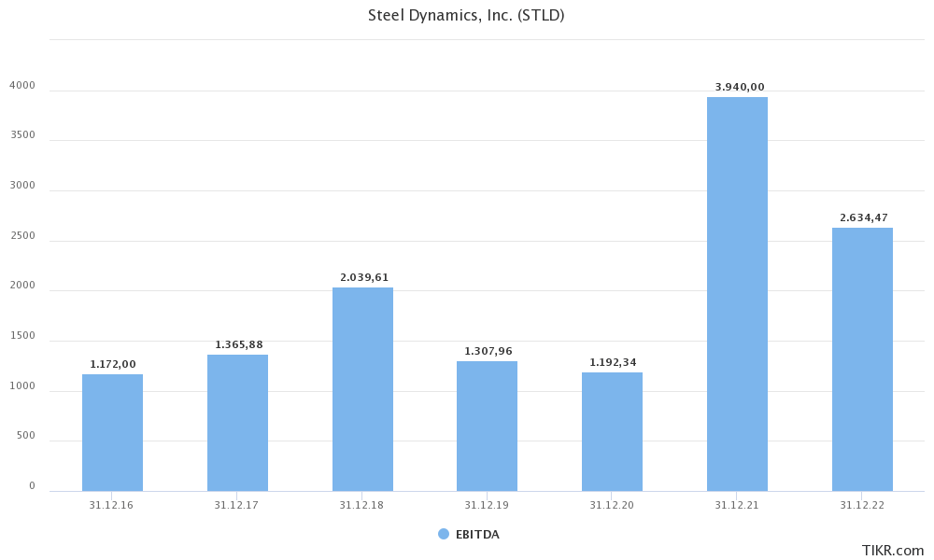Select the 31.12.21 bar showing 3.940,00
Image resolution: width=934 pixels, height=560 pixels.
(x=737, y=289)
